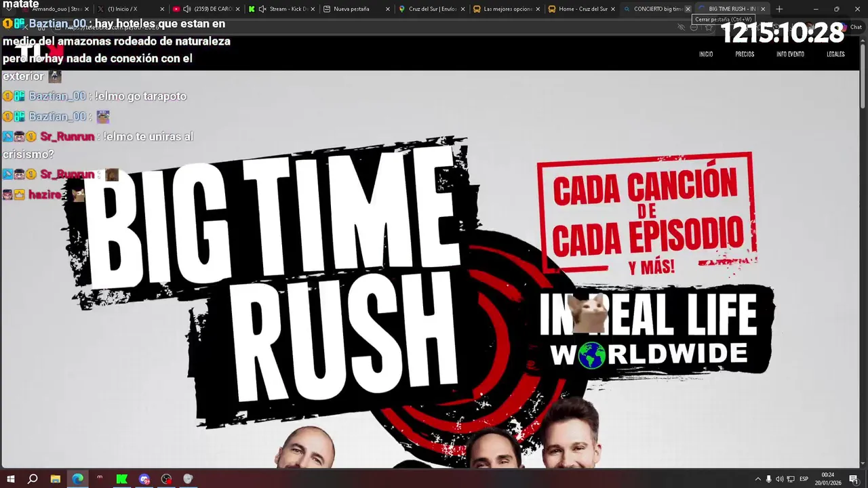This screenshot has height=488, width=868.
Task: Open File Explorer from the taskbar
Action: [x=55, y=479]
